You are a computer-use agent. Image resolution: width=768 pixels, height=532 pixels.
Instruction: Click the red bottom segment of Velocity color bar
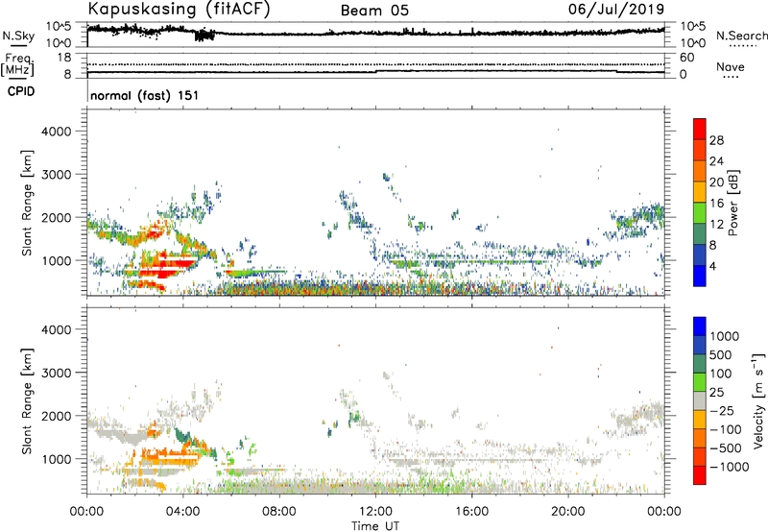[700, 475]
